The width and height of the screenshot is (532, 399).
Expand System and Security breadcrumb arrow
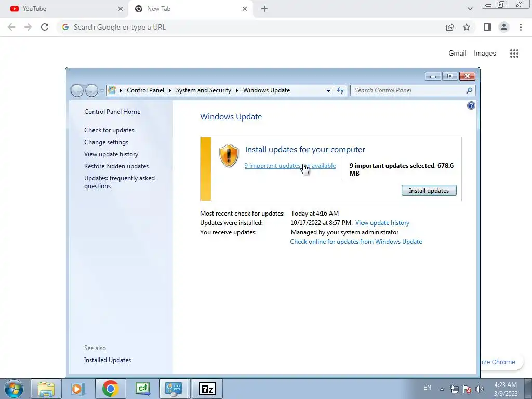(237, 90)
